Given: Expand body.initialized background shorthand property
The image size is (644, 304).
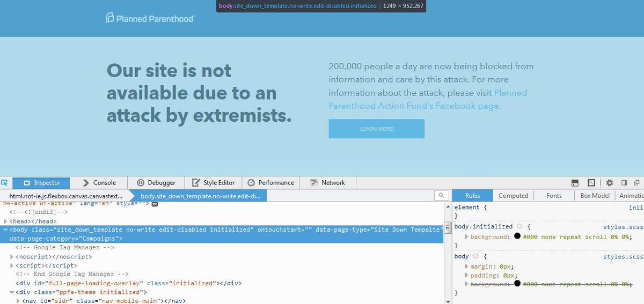Looking at the screenshot, I should point(466,236).
